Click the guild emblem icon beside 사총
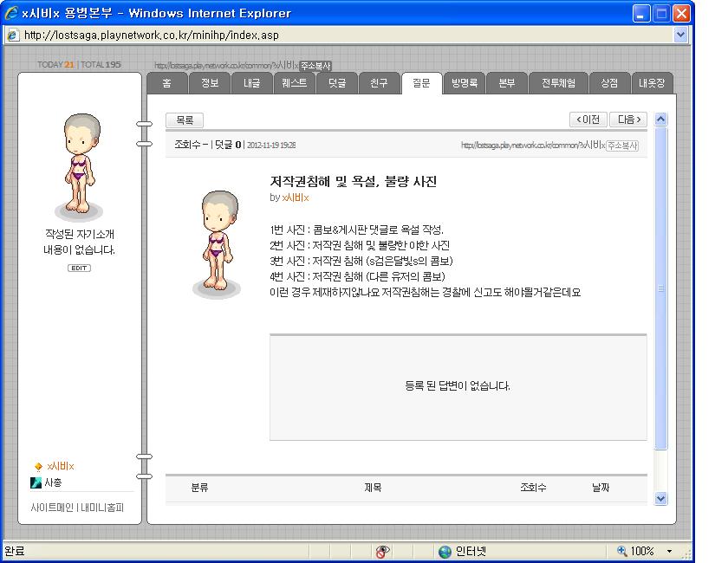Viewport: 728px width, 563px height. [x=36, y=482]
